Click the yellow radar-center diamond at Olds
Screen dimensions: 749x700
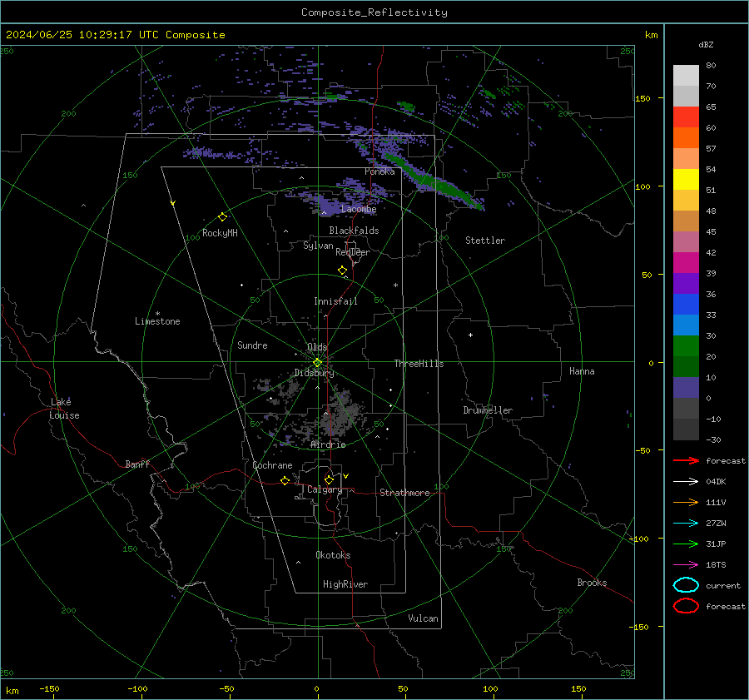317,363
